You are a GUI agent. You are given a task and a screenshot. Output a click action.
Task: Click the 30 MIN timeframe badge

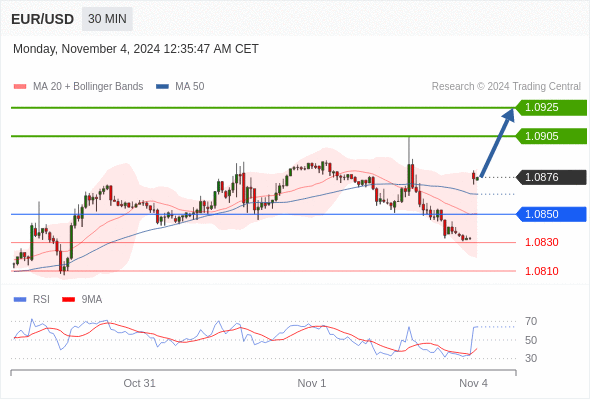coord(107,19)
